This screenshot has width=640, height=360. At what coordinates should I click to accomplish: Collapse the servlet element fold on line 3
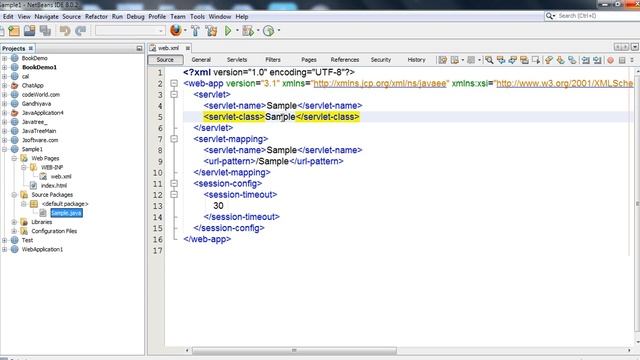click(174, 95)
